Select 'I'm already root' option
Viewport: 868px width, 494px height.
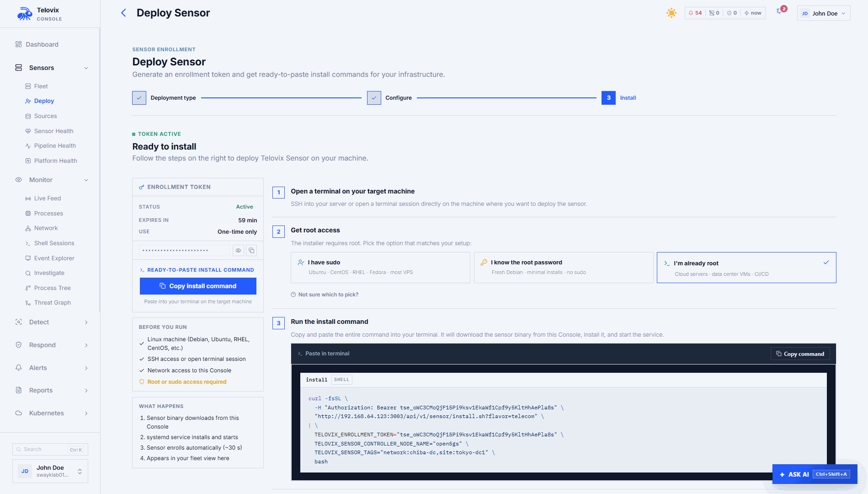746,268
